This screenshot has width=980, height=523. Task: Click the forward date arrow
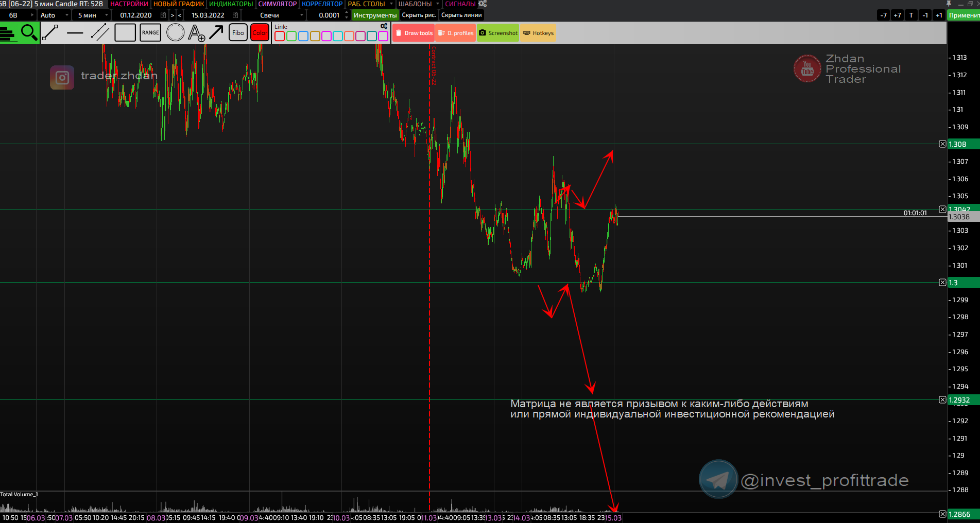coord(173,15)
